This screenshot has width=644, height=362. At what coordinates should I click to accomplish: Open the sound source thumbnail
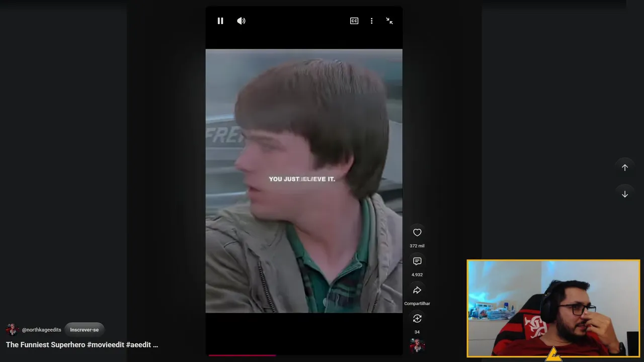417,345
